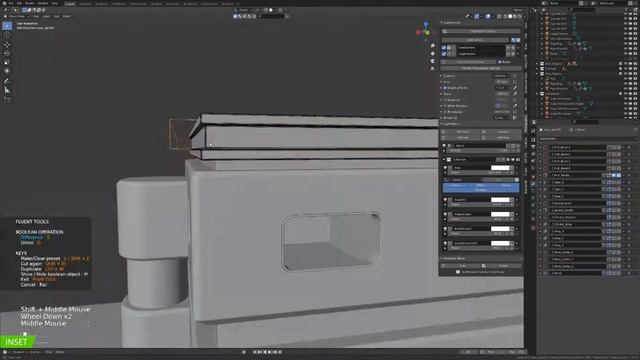Enable rendered viewport shading

[x=520, y=16]
